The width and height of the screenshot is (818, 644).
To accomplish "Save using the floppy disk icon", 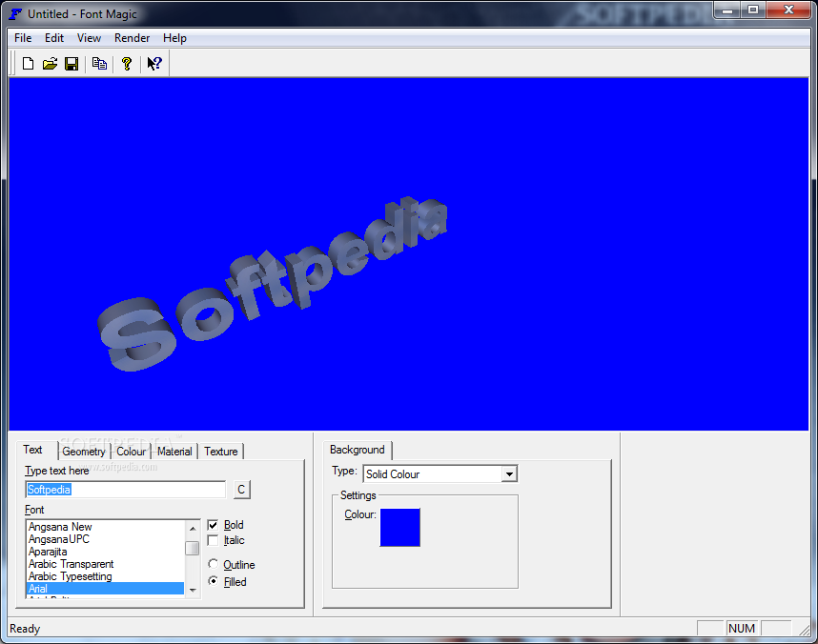I will (72, 64).
